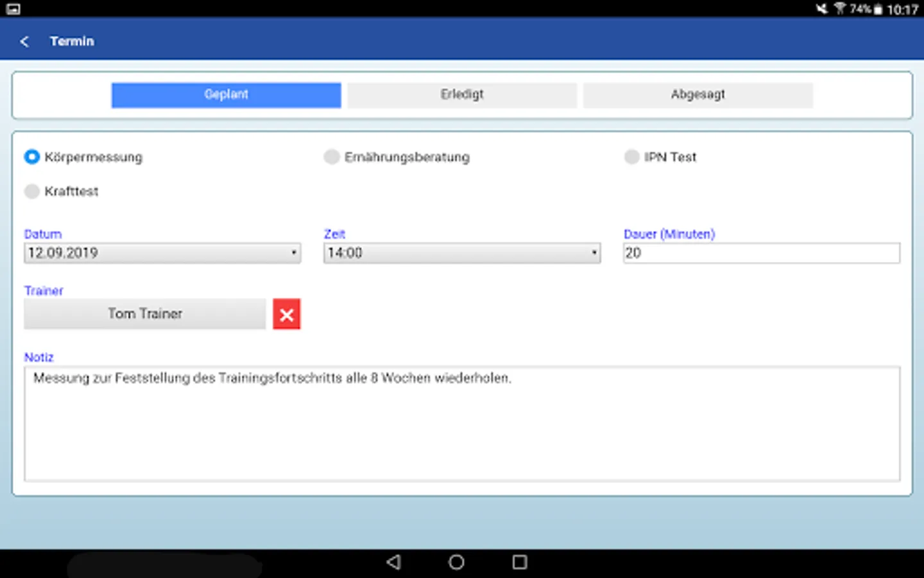The width and height of the screenshot is (924, 578).
Task: Click the Tom Trainer button
Action: (x=145, y=314)
